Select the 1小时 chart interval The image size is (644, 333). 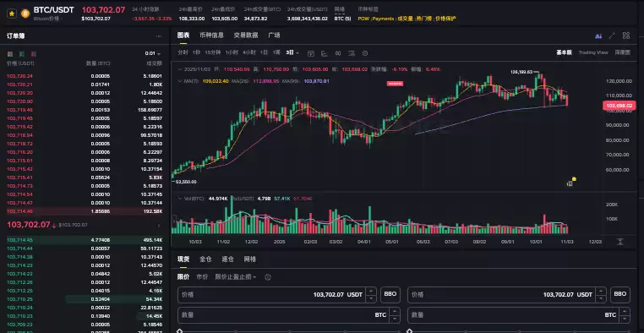point(232,52)
